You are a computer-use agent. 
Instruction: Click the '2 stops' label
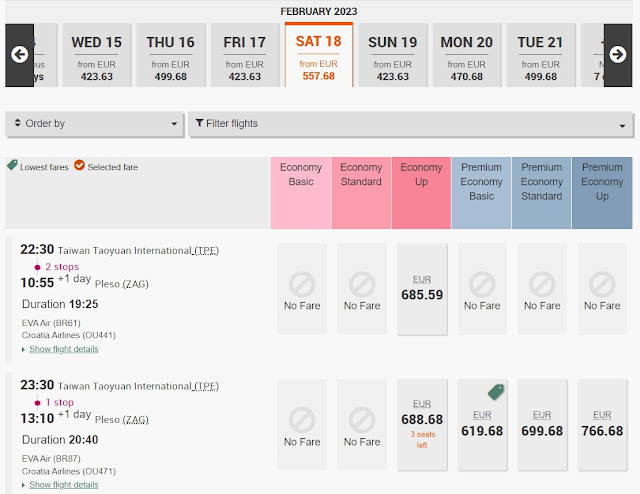click(x=62, y=267)
